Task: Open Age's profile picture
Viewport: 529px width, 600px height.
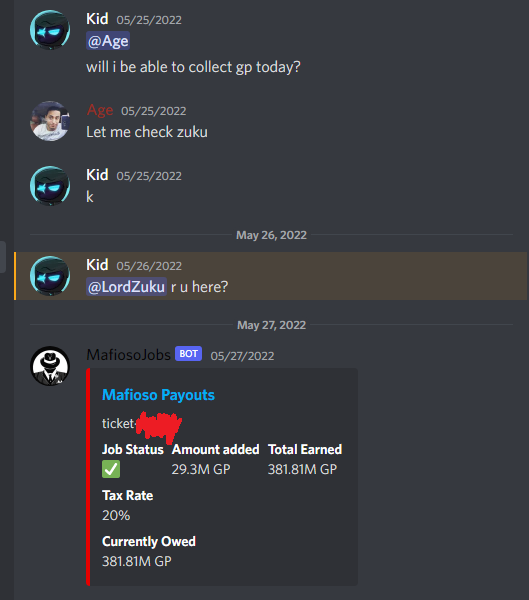Action: click(x=50, y=121)
